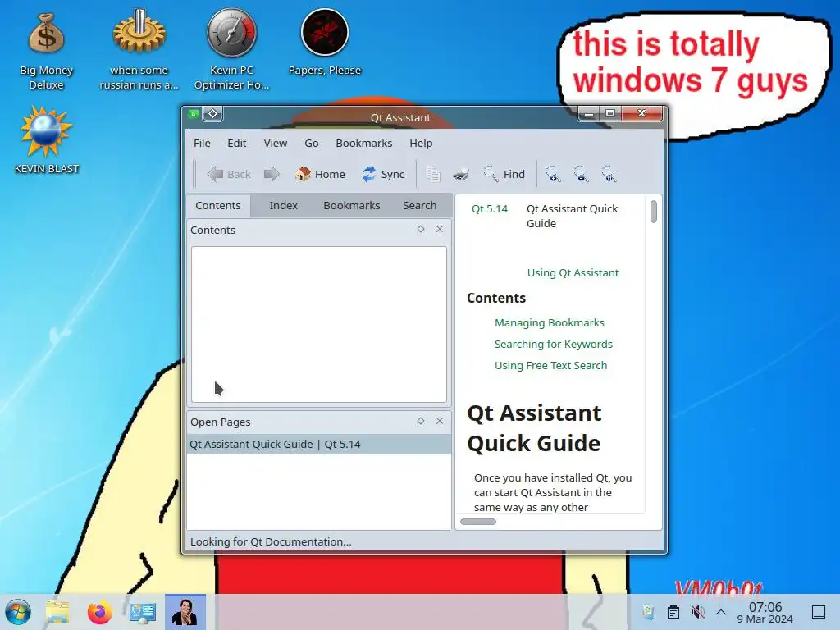Switch to the Contents tab
Viewport: 840px width, 630px height.
[218, 206]
